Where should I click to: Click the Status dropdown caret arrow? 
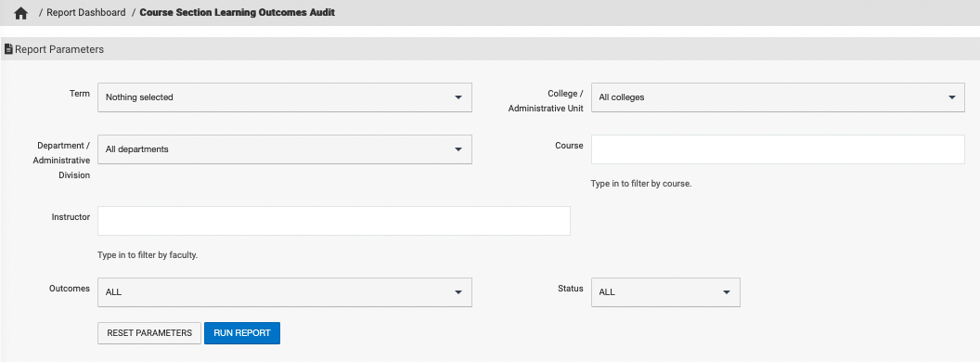click(x=727, y=292)
